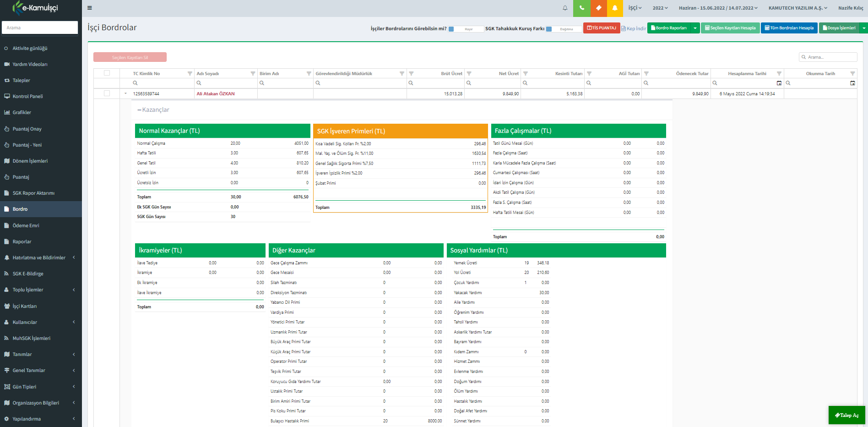Click the orange tag icon button
The width and height of the screenshot is (868, 427).
598,8
